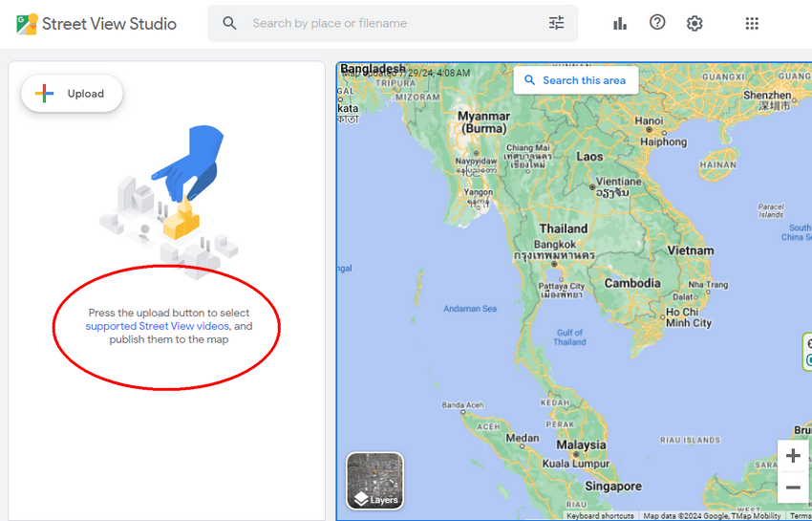
Task: Click the Gulf of Thailand label
Action: pos(569,336)
